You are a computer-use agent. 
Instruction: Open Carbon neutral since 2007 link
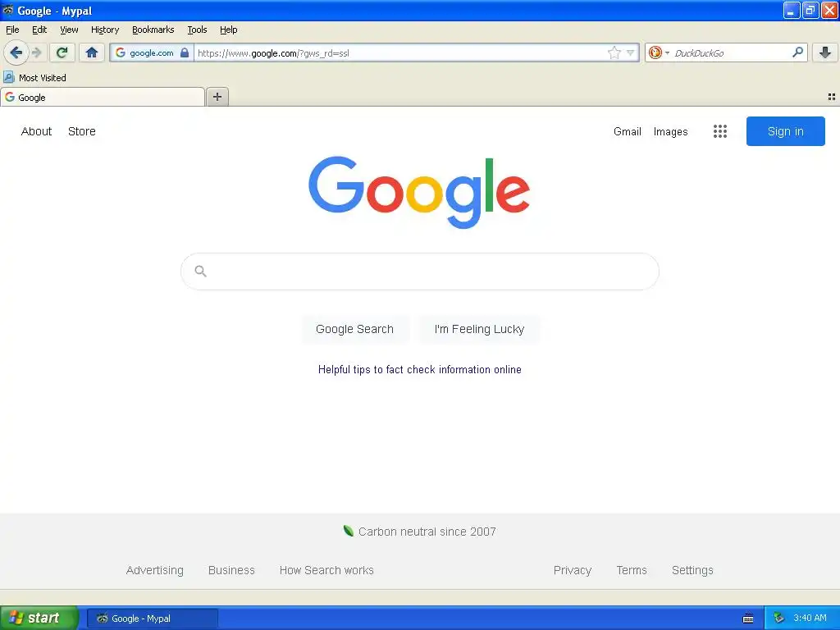(427, 532)
